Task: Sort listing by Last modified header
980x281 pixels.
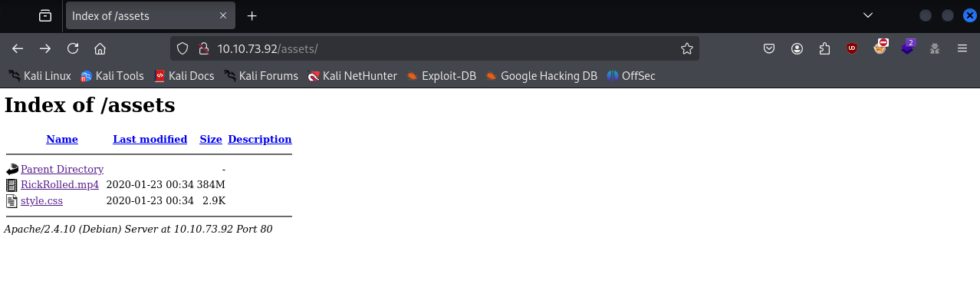Action: 150,139
